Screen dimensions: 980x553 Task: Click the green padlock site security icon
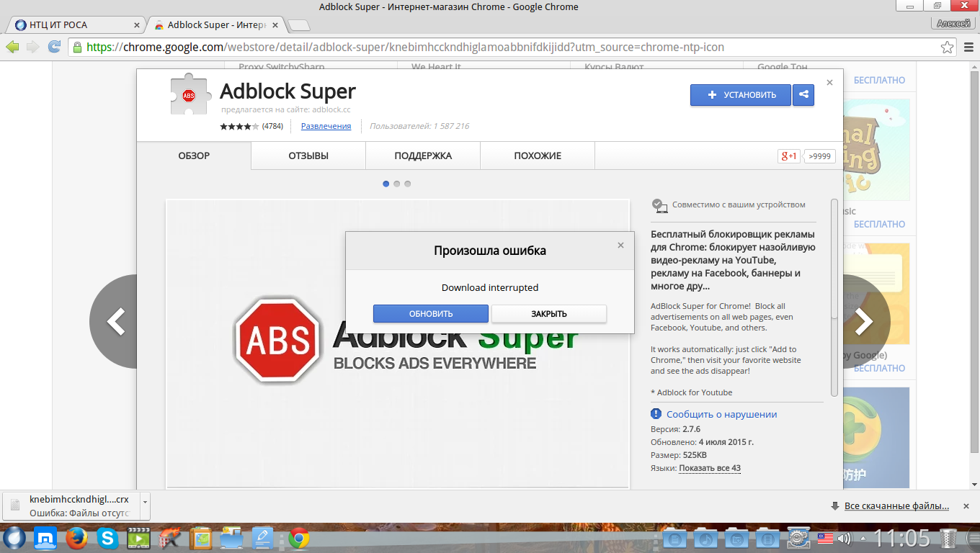(x=77, y=47)
